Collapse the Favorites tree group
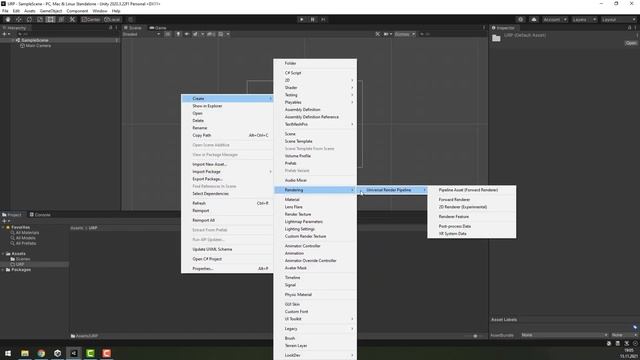Image resolution: width=640 pixels, height=360 pixels. coord(3,227)
